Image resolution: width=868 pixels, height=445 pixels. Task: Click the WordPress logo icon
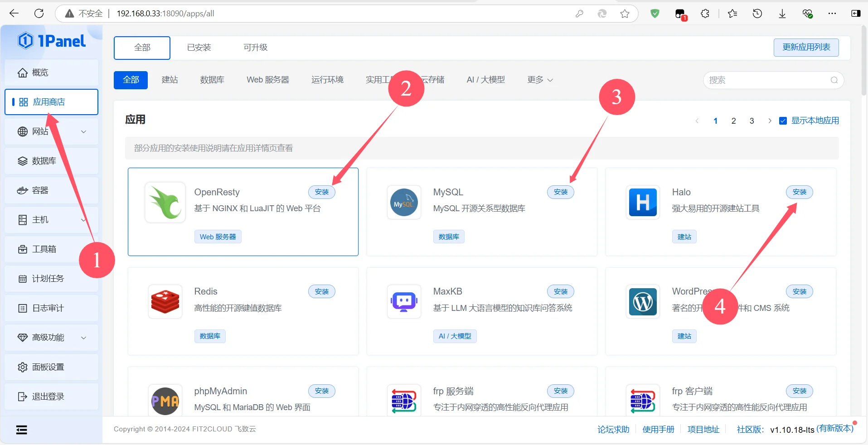[x=643, y=302]
